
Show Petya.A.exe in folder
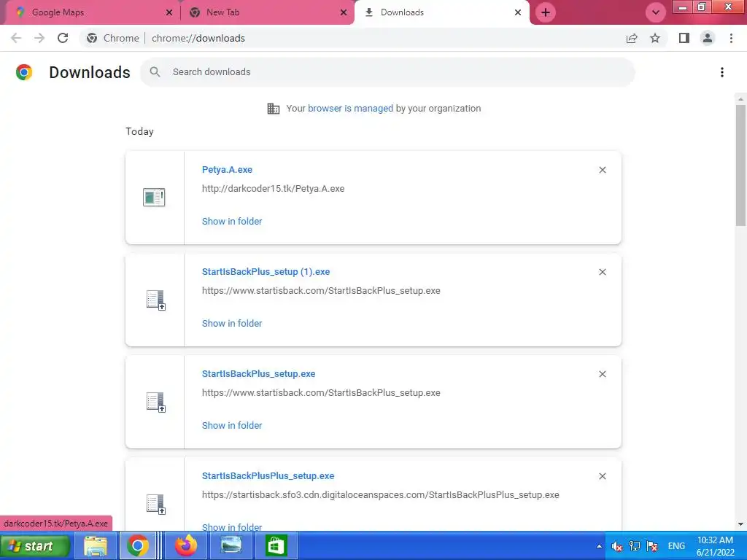point(232,222)
